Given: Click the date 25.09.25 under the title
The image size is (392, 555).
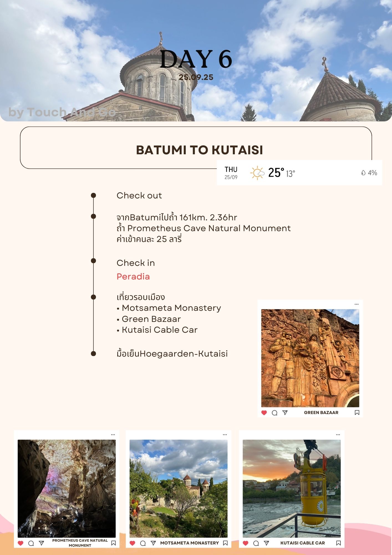Looking at the screenshot, I should click(x=196, y=77).
